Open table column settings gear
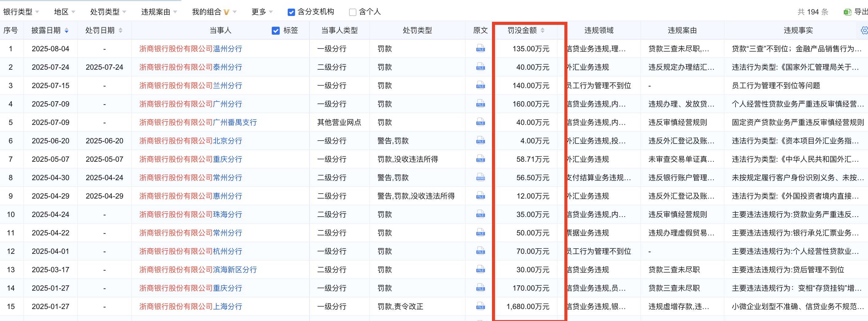This screenshot has height=321, width=868. click(x=864, y=30)
